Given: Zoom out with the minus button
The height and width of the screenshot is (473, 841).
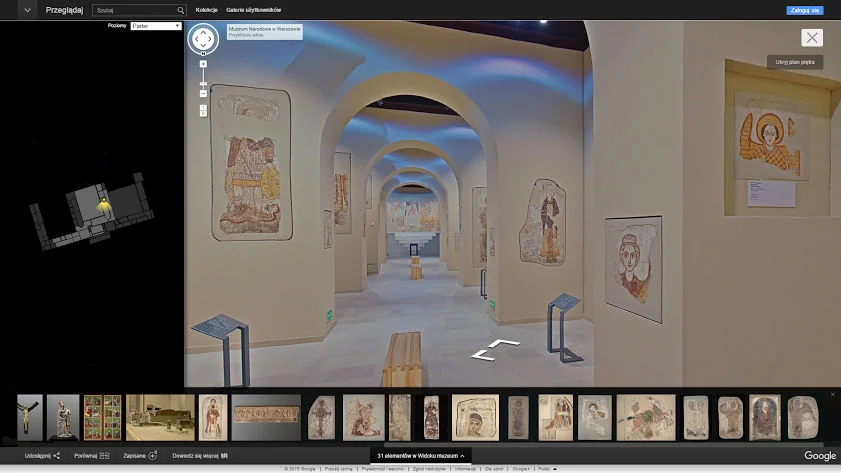Looking at the screenshot, I should click(203, 94).
